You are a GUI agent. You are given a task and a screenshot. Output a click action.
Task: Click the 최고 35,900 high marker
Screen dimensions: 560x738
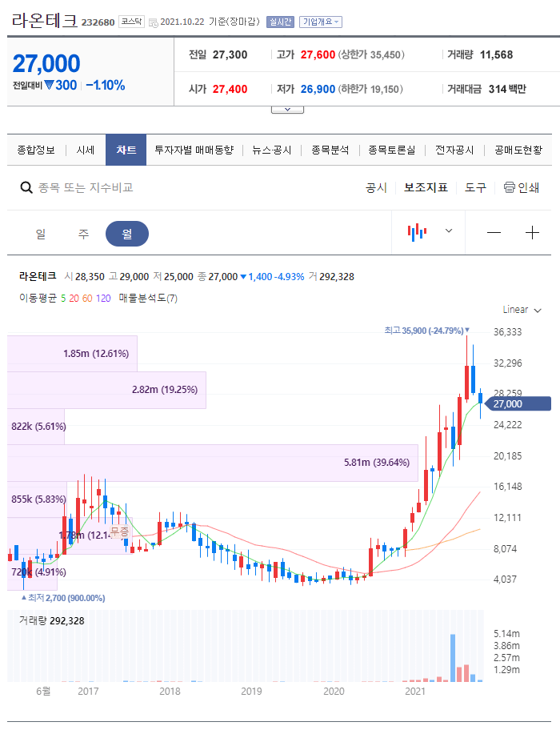coord(426,331)
